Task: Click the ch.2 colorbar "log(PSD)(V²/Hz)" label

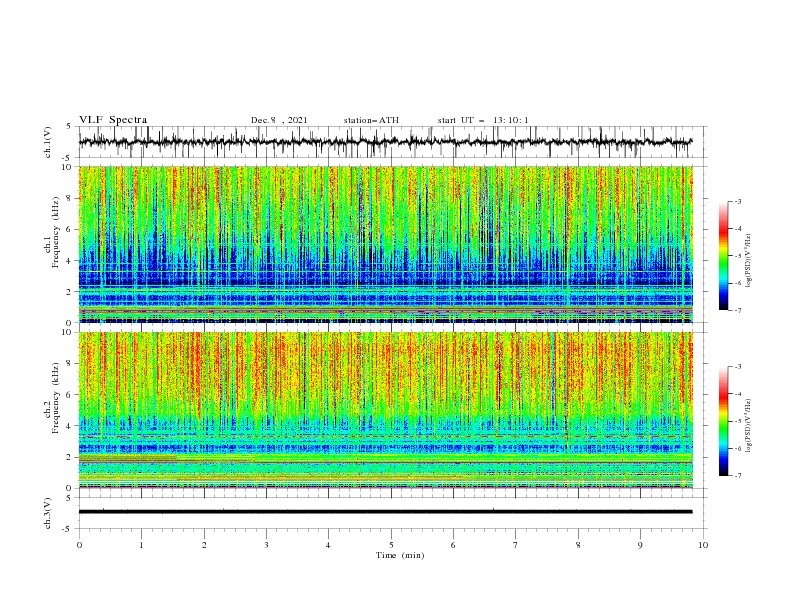Action: click(x=748, y=425)
